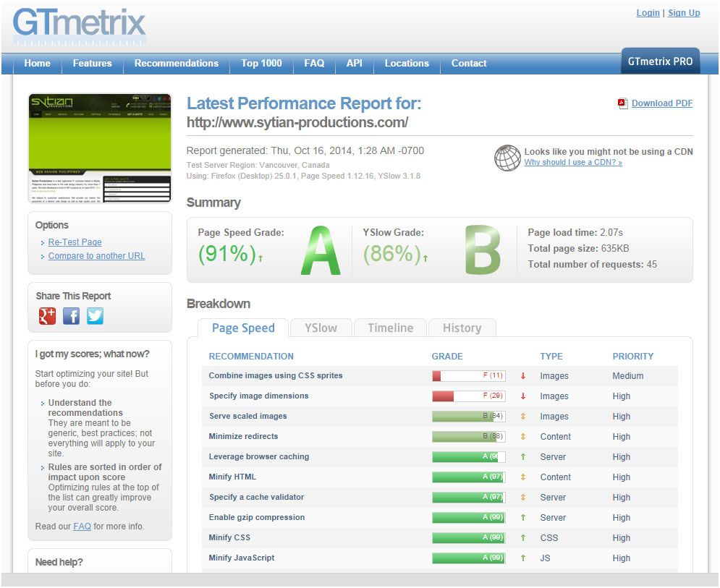Click the sytian-productions site thumbnail
This screenshot has height=588, width=720.
point(100,148)
